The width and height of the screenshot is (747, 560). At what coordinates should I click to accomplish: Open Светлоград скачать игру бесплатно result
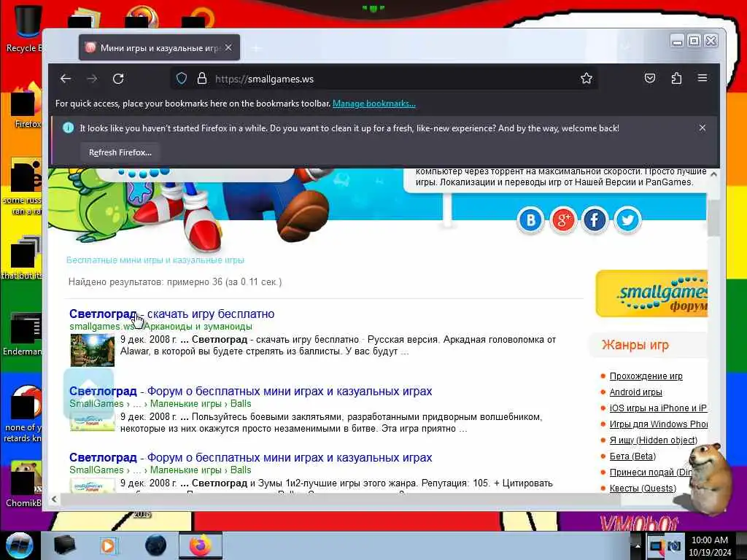point(172,314)
